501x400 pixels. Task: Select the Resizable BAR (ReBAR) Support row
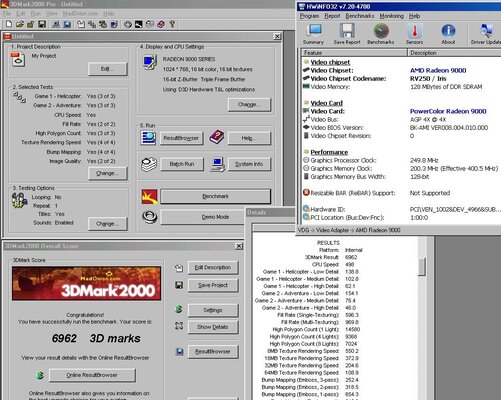(x=401, y=193)
